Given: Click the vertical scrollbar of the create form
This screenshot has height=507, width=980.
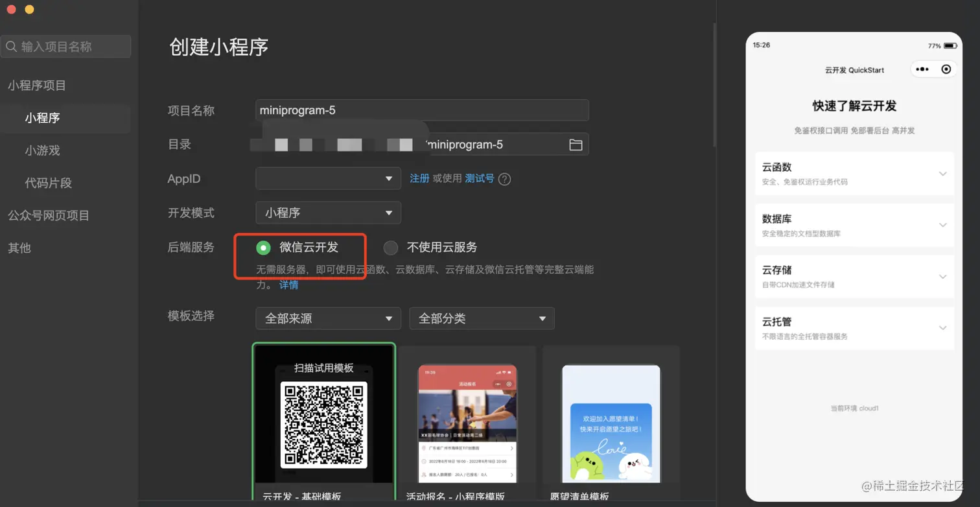Looking at the screenshot, I should click(x=714, y=84).
